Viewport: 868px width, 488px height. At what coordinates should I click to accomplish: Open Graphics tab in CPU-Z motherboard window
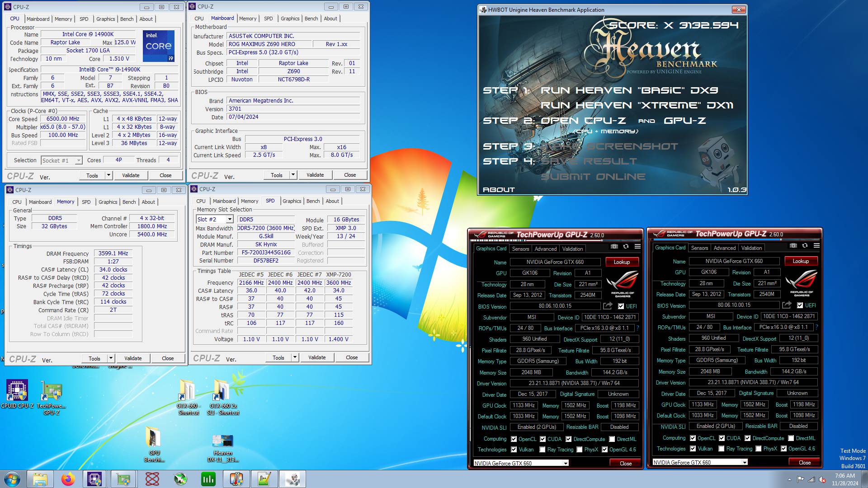click(290, 19)
